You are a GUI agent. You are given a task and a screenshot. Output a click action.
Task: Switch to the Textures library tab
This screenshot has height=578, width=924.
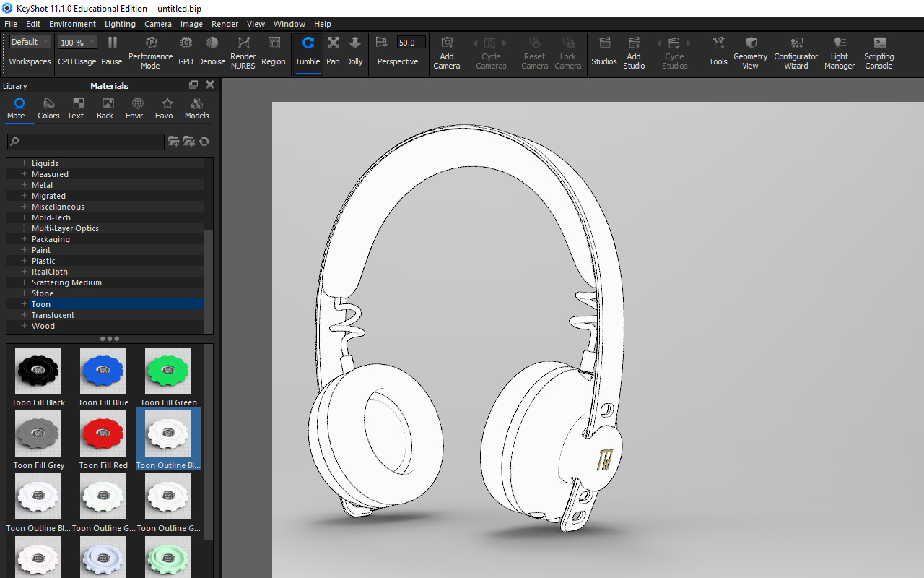[79, 109]
